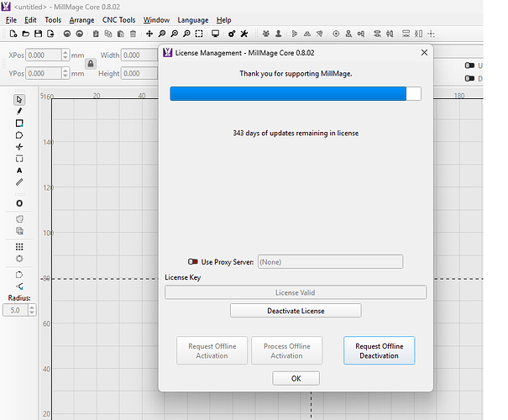Open the Help menu
The image size is (508, 420).
pos(224,20)
